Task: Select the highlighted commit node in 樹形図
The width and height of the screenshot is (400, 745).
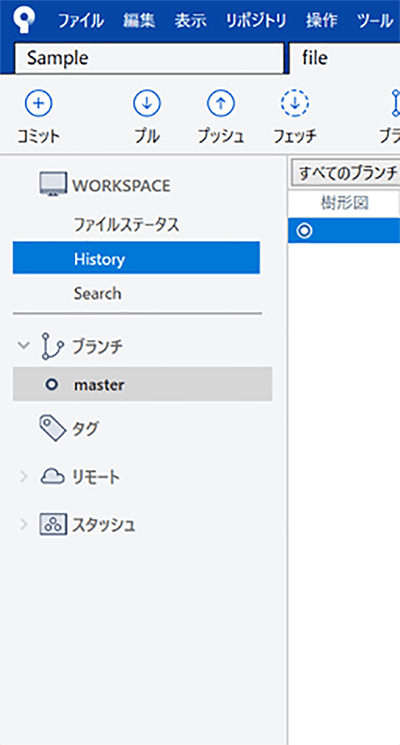Action: click(304, 231)
